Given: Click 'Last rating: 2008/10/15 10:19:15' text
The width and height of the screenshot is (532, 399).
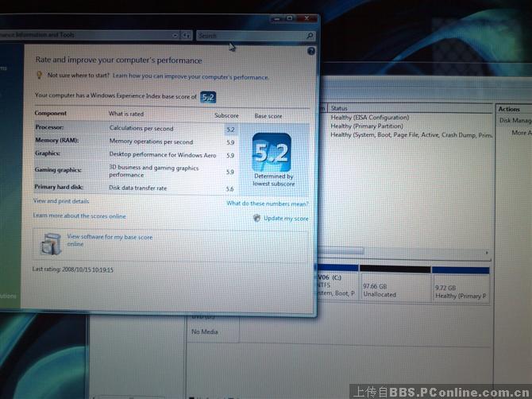Looking at the screenshot, I should [x=73, y=269].
